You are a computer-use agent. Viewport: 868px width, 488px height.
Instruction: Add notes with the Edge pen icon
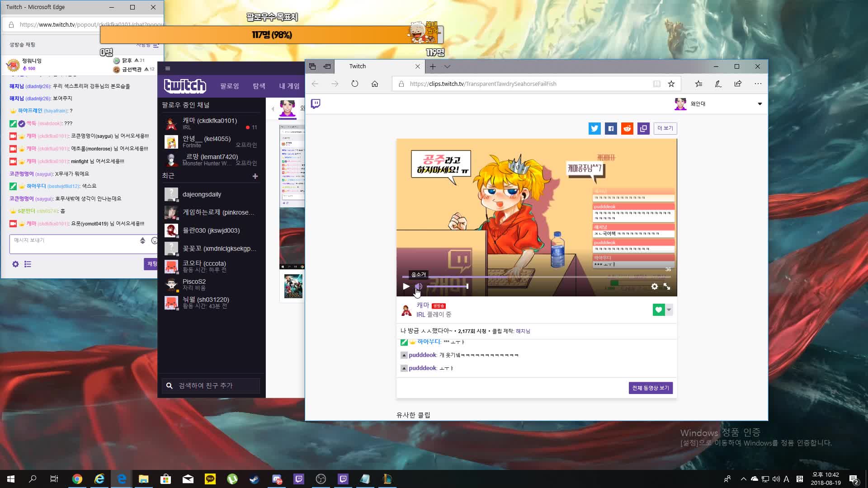(718, 84)
